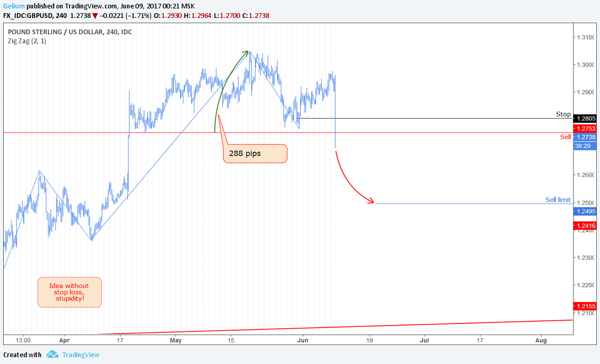The image size is (600, 364).
Task: Click the 1.3100 level on price axis
Action: pos(586,37)
